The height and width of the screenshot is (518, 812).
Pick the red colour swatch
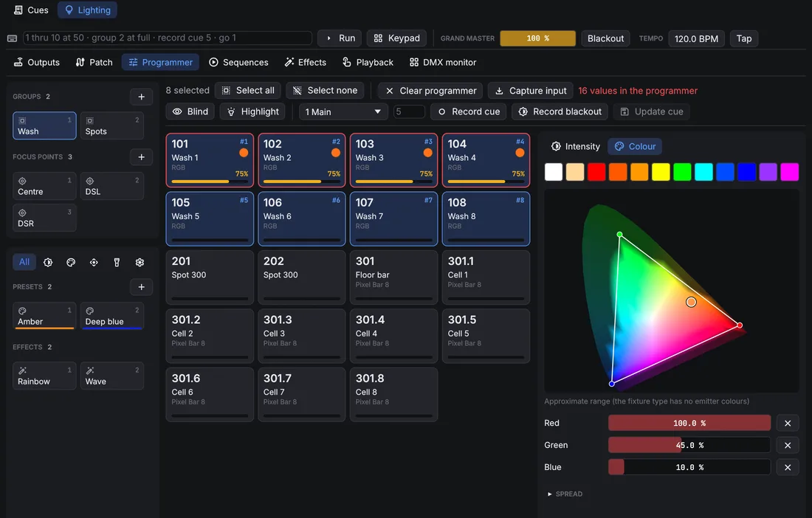pyautogui.click(x=596, y=172)
